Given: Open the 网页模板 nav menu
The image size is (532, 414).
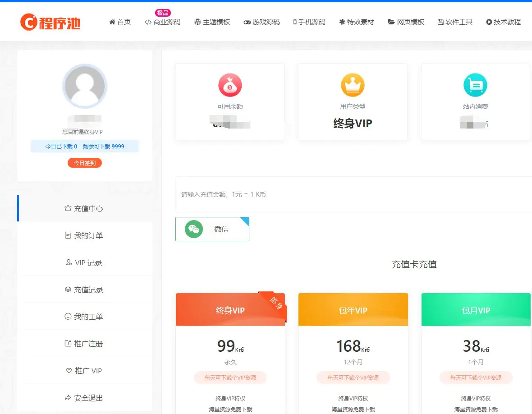Looking at the screenshot, I should 406,22.
